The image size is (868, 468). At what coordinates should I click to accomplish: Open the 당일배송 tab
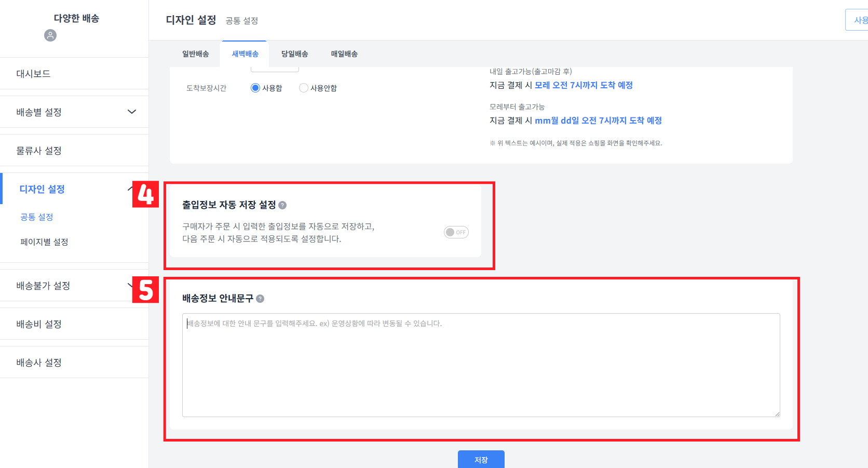tap(294, 54)
